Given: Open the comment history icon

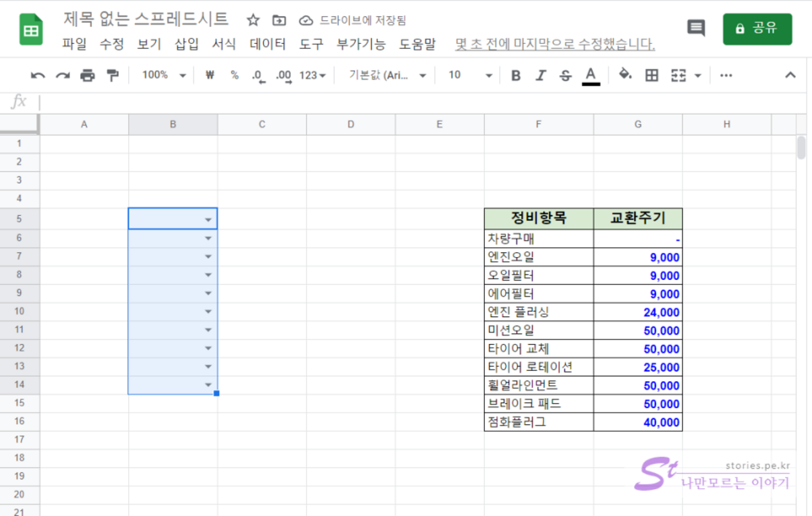Looking at the screenshot, I should coord(695,28).
